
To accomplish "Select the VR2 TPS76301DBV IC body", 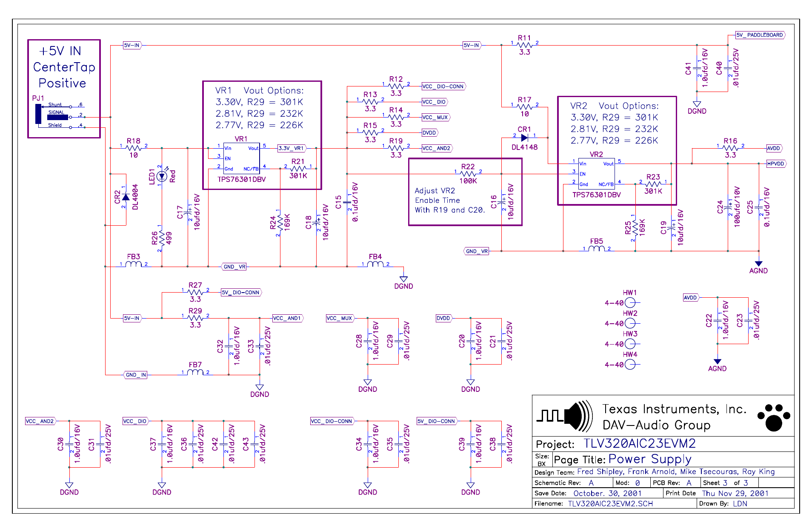I will (596, 173).
